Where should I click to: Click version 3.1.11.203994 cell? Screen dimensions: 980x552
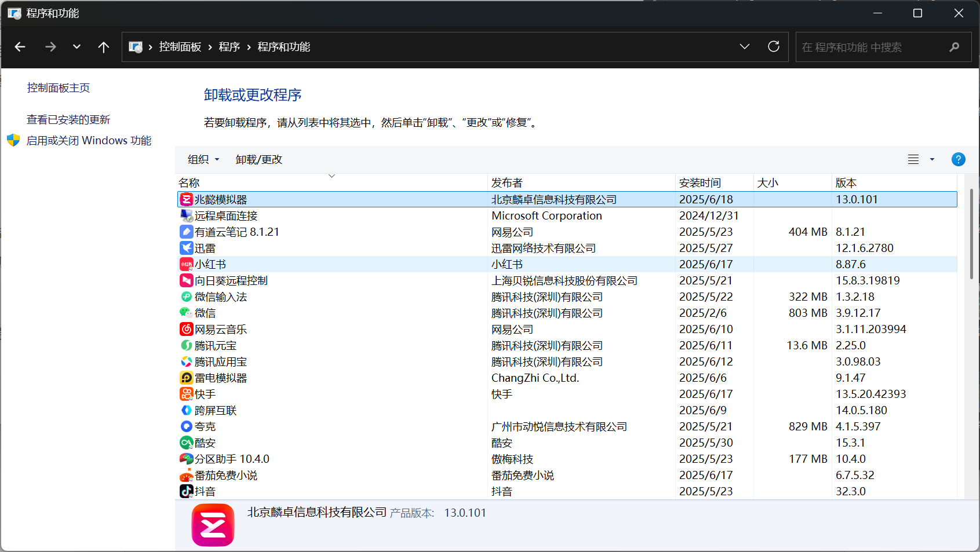pyautogui.click(x=870, y=329)
